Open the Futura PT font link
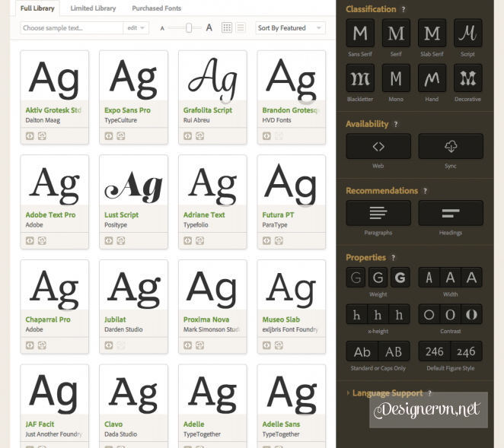 pos(278,214)
